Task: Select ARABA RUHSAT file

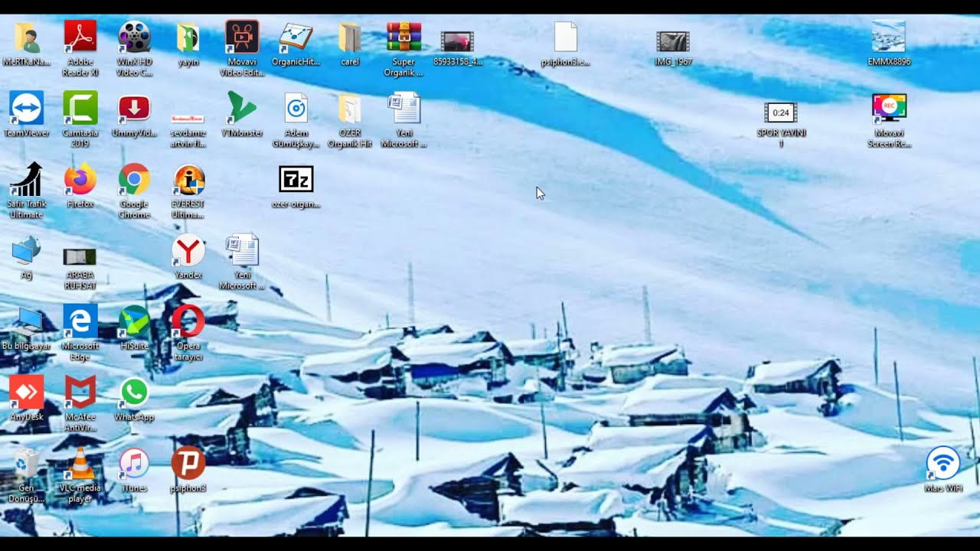Action: [x=80, y=257]
